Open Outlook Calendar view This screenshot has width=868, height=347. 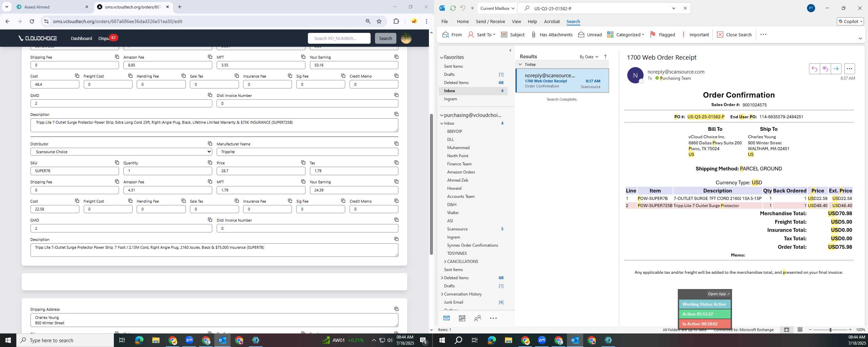[x=462, y=318]
